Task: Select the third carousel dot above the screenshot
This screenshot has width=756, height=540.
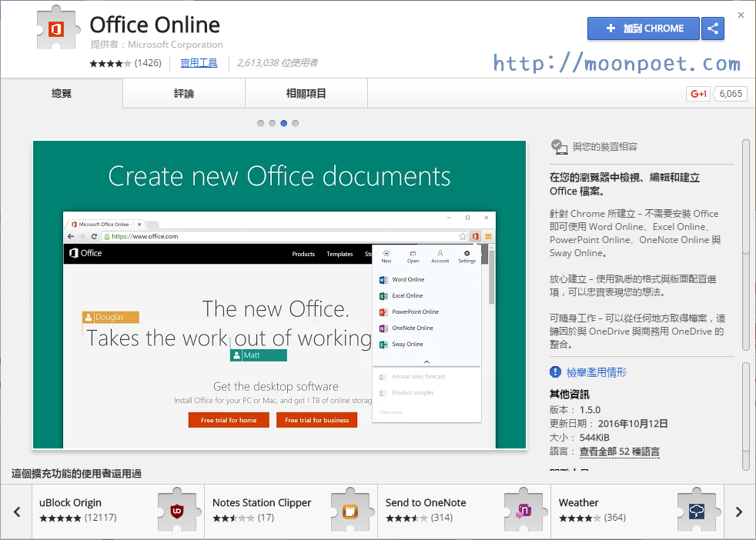Action: click(x=284, y=123)
